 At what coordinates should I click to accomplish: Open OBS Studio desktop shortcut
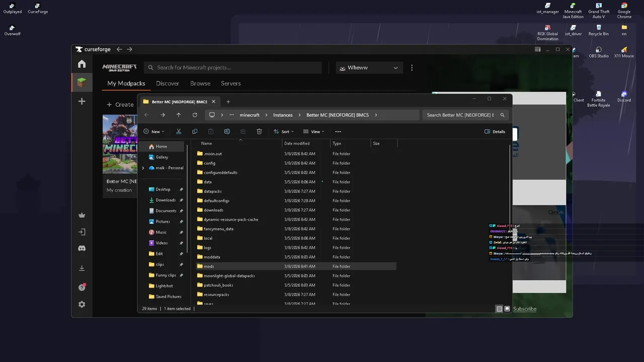pyautogui.click(x=599, y=52)
